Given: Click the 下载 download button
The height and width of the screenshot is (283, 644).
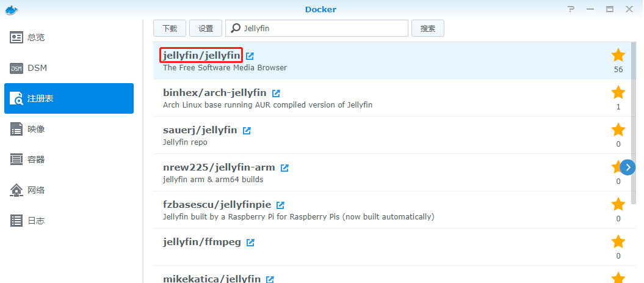Looking at the screenshot, I should pyautogui.click(x=170, y=28).
